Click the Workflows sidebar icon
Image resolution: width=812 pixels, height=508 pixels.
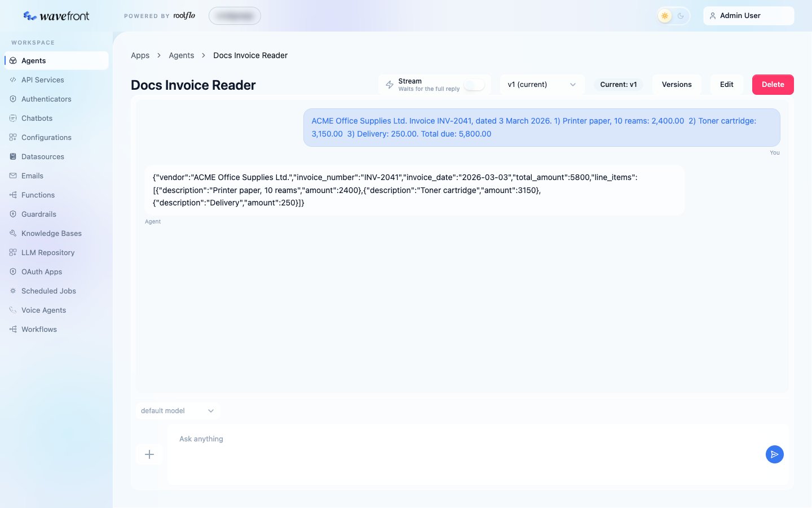[13, 329]
